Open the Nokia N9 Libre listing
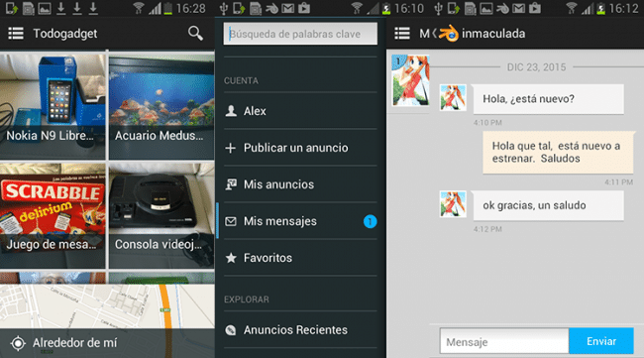This screenshot has width=644, height=358. click(x=53, y=106)
